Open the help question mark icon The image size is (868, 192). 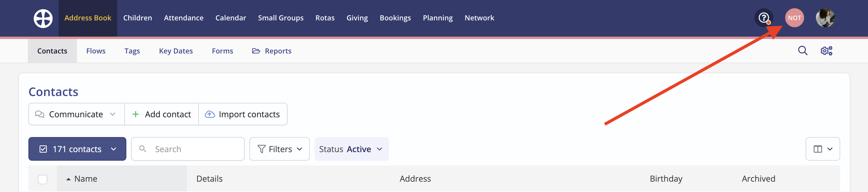pyautogui.click(x=764, y=18)
